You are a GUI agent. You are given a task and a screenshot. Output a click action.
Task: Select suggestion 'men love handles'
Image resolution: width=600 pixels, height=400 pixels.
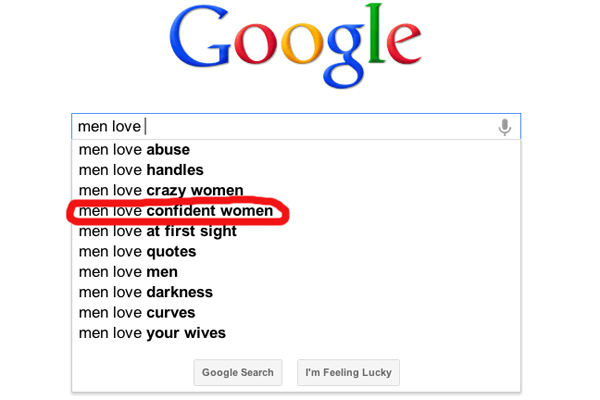point(296,170)
